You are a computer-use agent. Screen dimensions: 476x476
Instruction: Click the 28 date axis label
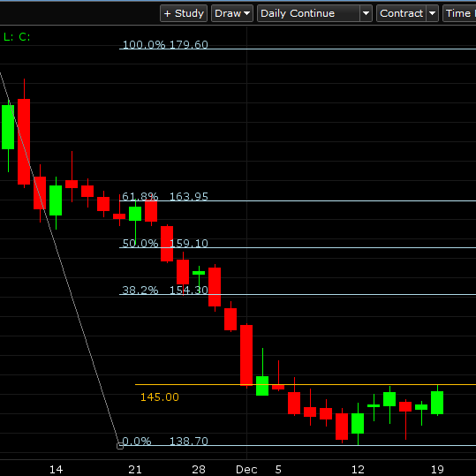[x=199, y=470]
